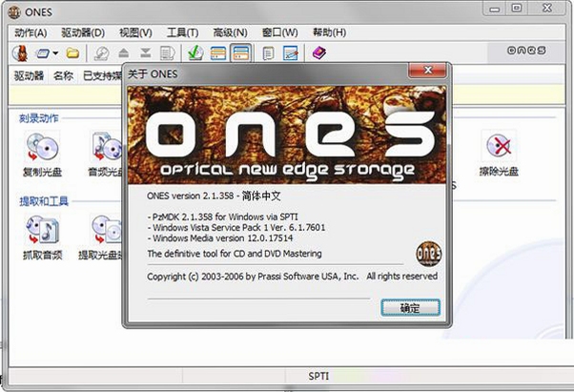Click the 名称 column header

[x=63, y=75]
